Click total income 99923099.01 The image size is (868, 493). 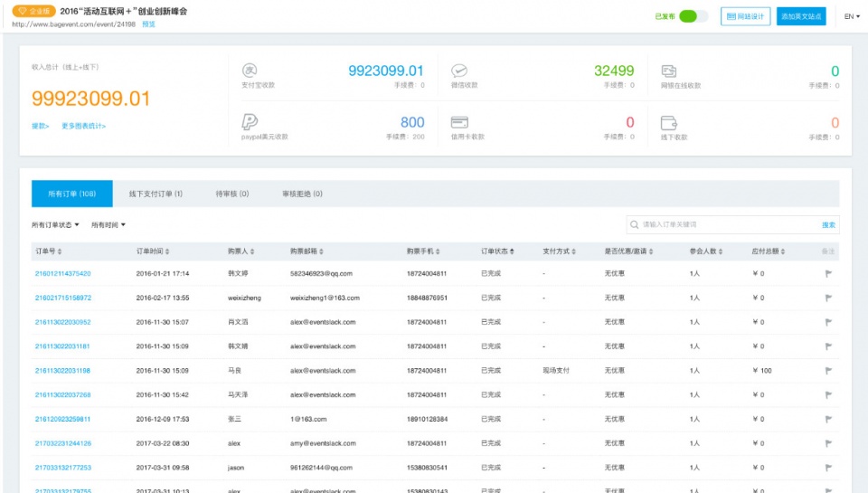coord(90,99)
